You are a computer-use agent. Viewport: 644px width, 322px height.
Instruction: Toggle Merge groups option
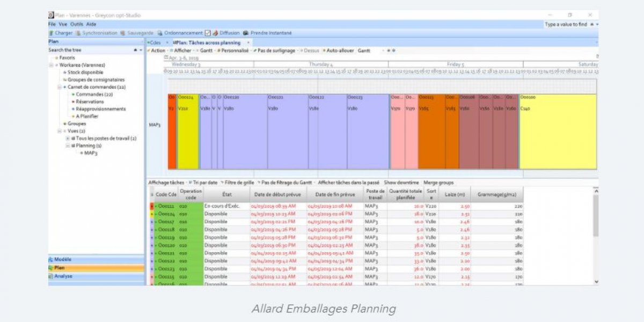(438, 182)
